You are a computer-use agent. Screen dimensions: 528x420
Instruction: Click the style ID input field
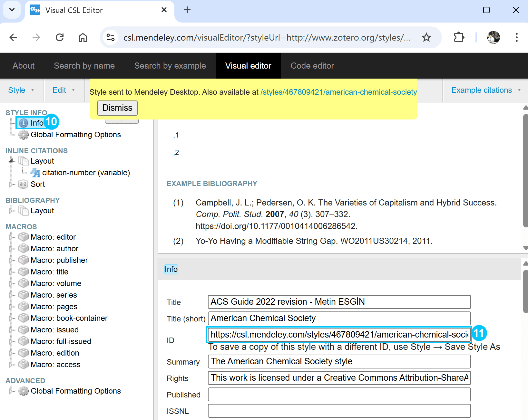pos(339,335)
